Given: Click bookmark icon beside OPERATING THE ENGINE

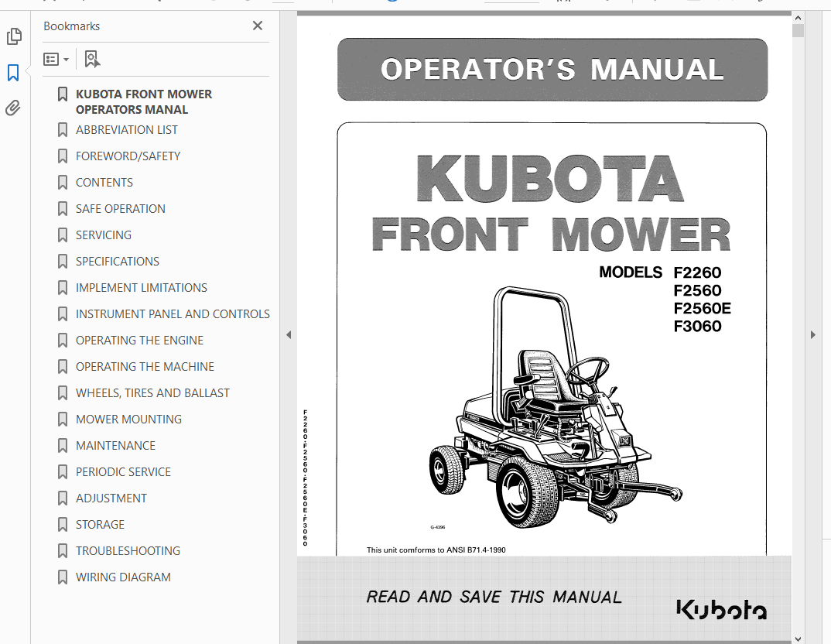Looking at the screenshot, I should tap(63, 341).
